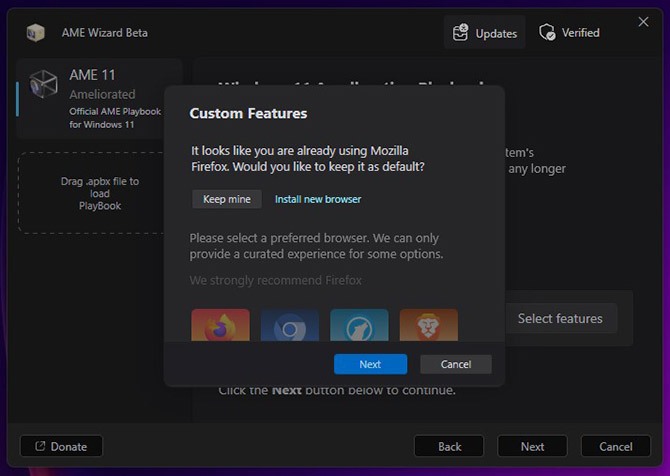The height and width of the screenshot is (476, 670).
Task: Close the AME Wizard window
Action: click(x=643, y=22)
